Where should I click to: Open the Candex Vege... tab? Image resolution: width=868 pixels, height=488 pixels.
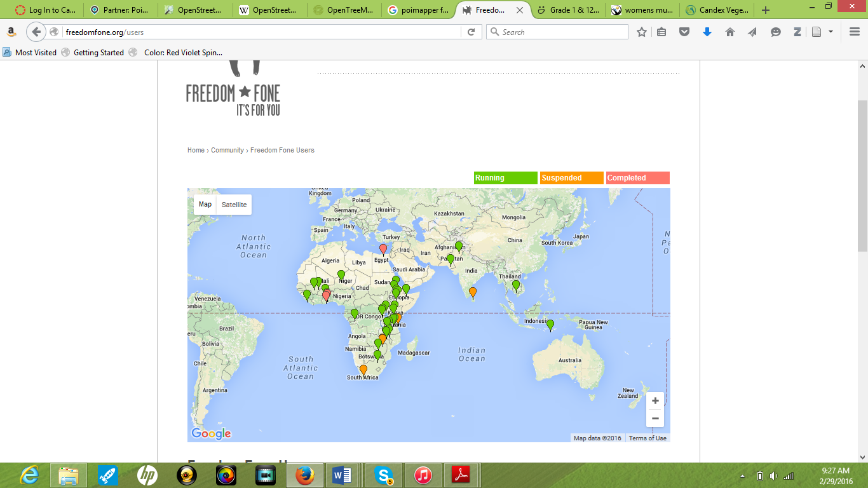(717, 10)
